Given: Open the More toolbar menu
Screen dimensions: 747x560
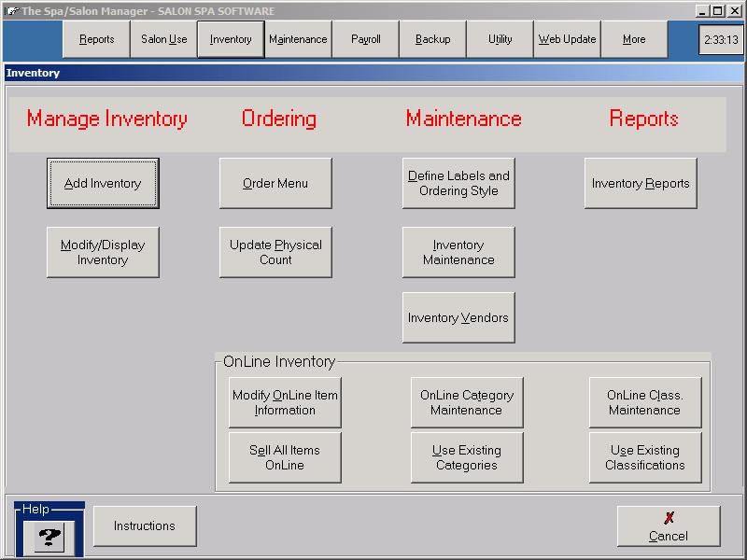Looking at the screenshot, I should 634,40.
